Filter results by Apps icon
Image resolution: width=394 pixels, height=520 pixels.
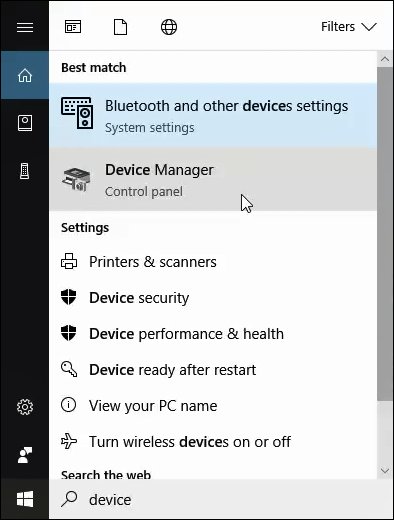coord(73,27)
